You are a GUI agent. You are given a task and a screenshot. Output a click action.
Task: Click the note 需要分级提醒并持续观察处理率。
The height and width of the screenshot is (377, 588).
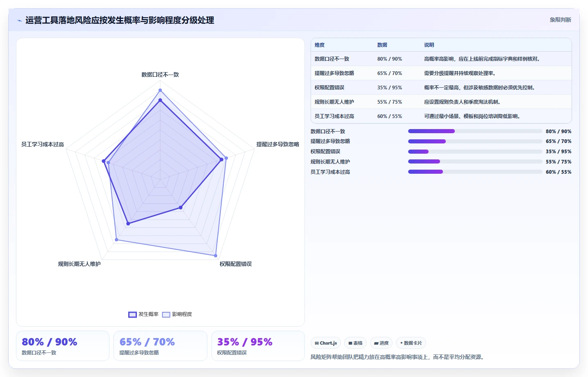(461, 73)
